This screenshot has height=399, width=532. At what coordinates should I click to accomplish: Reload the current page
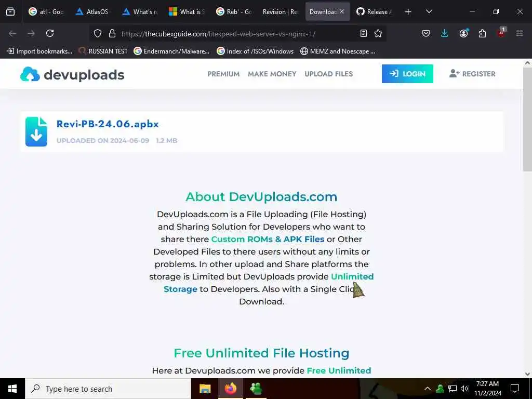pyautogui.click(x=50, y=33)
